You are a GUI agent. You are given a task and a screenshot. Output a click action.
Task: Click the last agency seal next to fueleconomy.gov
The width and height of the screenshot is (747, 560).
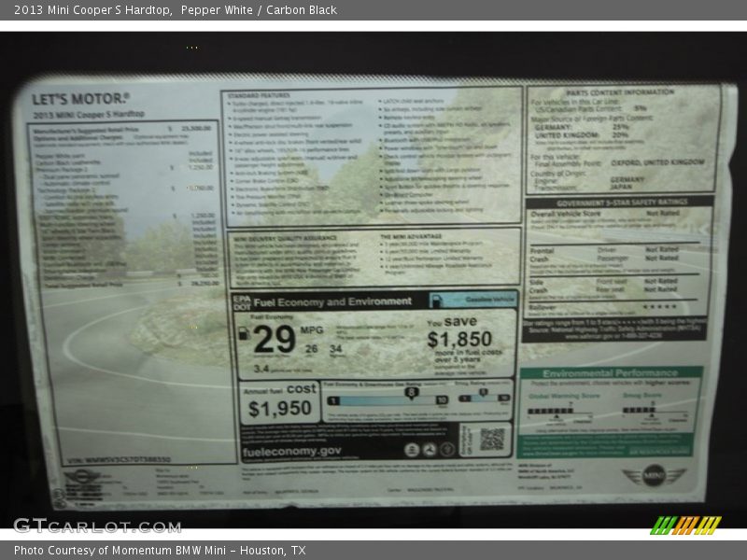(447, 449)
